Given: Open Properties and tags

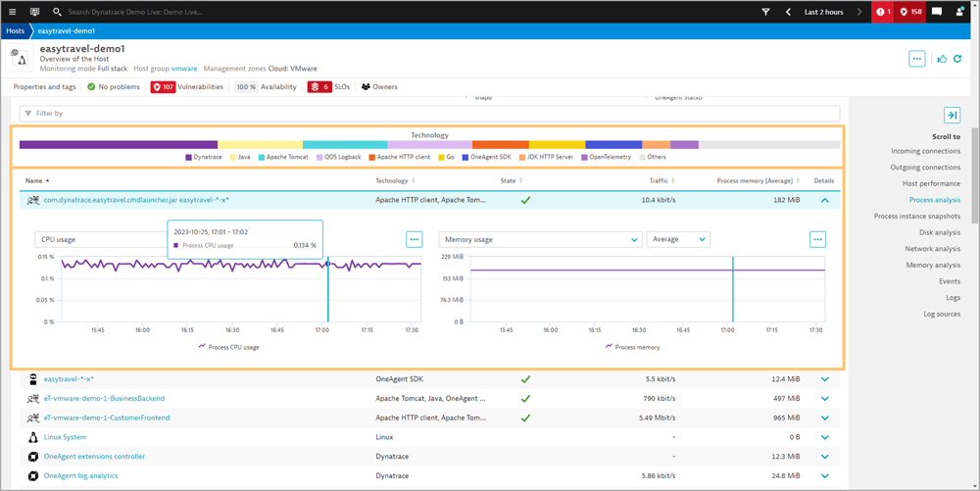Looking at the screenshot, I should click(44, 87).
